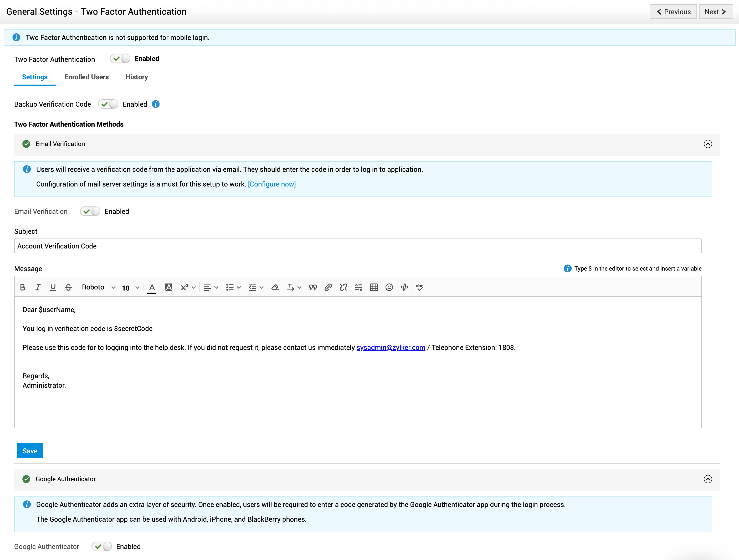Switch editor to HTML source view
This screenshot has width=739, height=560.
point(404,287)
